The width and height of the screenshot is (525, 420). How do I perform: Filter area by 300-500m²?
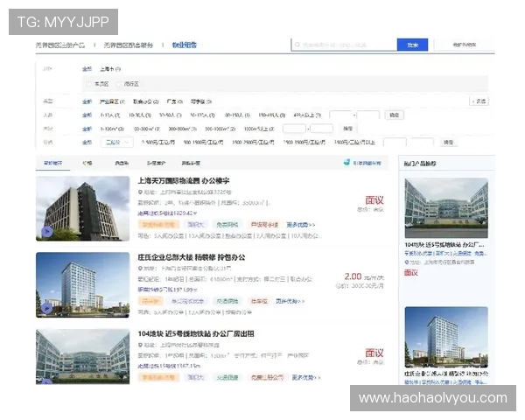(x=183, y=129)
